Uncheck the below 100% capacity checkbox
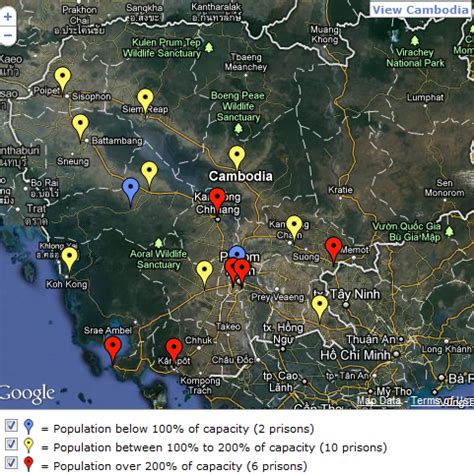The width and height of the screenshot is (474, 474). coord(11,425)
